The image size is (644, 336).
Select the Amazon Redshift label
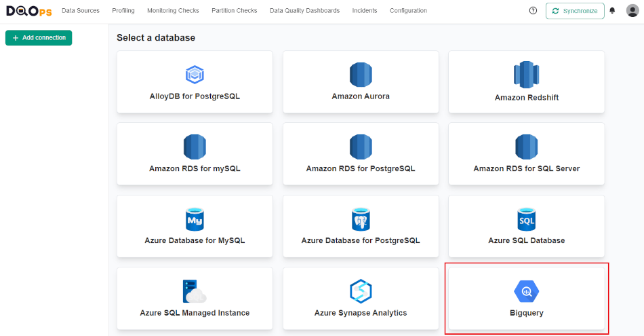pyautogui.click(x=527, y=98)
